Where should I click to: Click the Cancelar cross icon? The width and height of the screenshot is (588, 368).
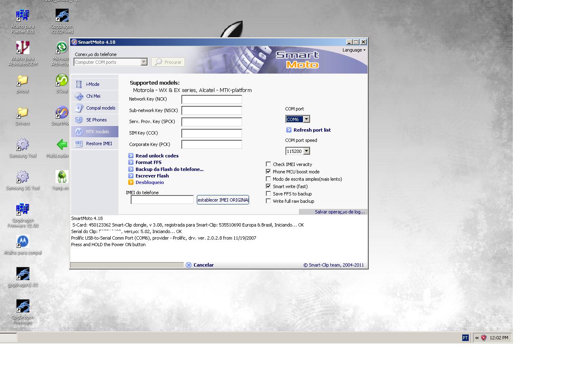(189, 265)
